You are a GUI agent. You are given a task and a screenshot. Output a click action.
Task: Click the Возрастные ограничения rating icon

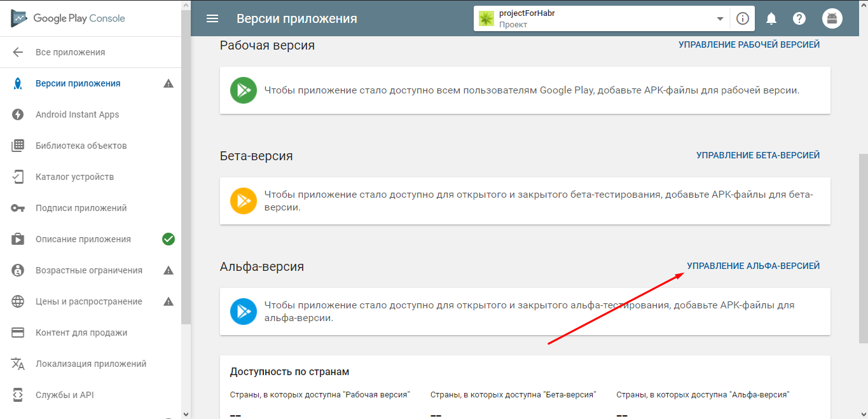[x=18, y=270]
